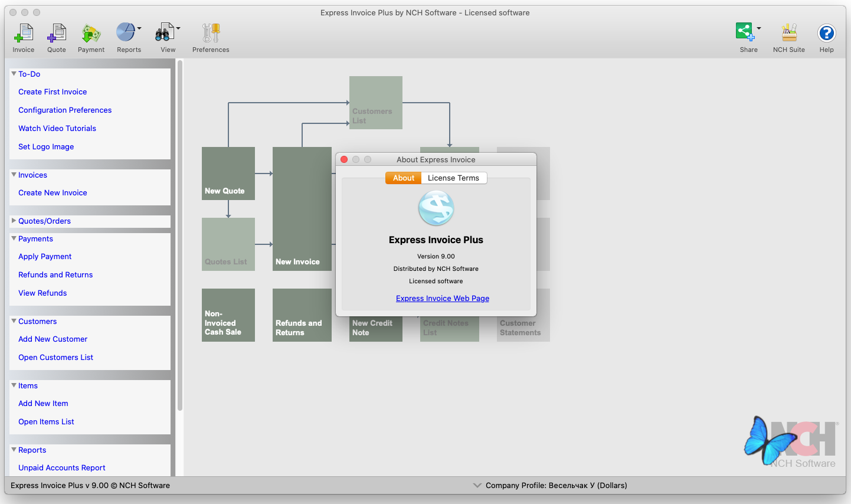This screenshot has height=504, width=851.
Task: Collapse the Invoices section
Action: 14,175
